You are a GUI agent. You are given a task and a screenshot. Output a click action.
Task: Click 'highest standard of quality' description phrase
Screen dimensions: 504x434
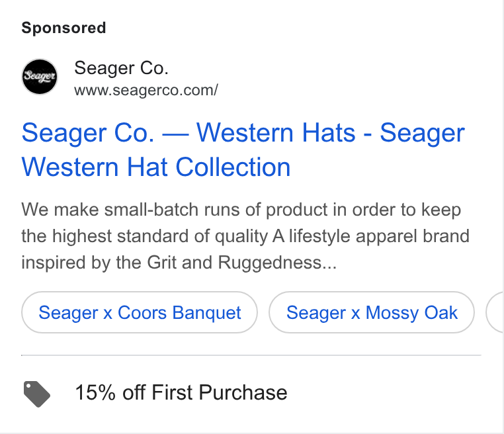coord(160,237)
